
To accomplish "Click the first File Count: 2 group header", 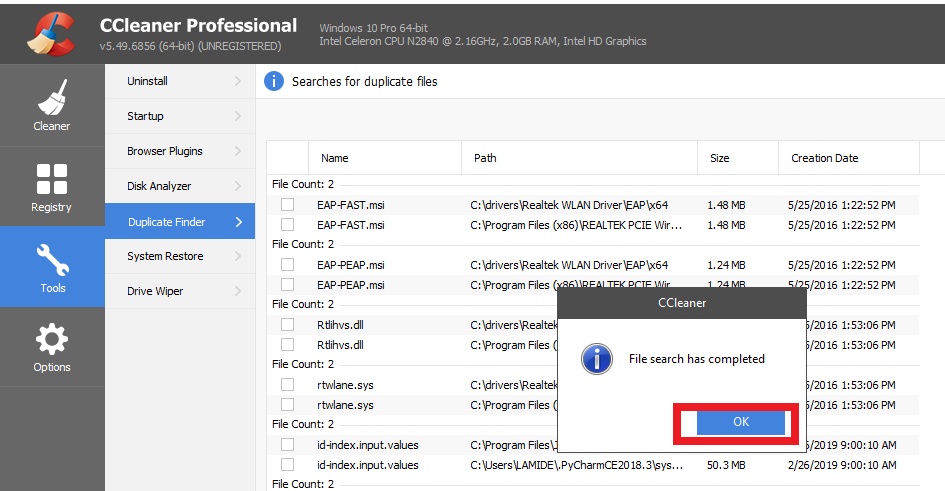I will [303, 184].
